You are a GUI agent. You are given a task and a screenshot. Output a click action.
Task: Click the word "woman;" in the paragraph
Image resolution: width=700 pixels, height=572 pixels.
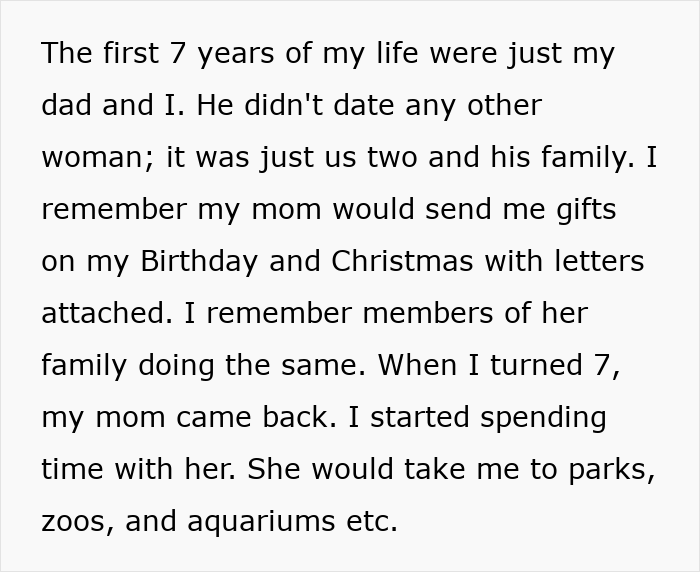[x=96, y=157]
